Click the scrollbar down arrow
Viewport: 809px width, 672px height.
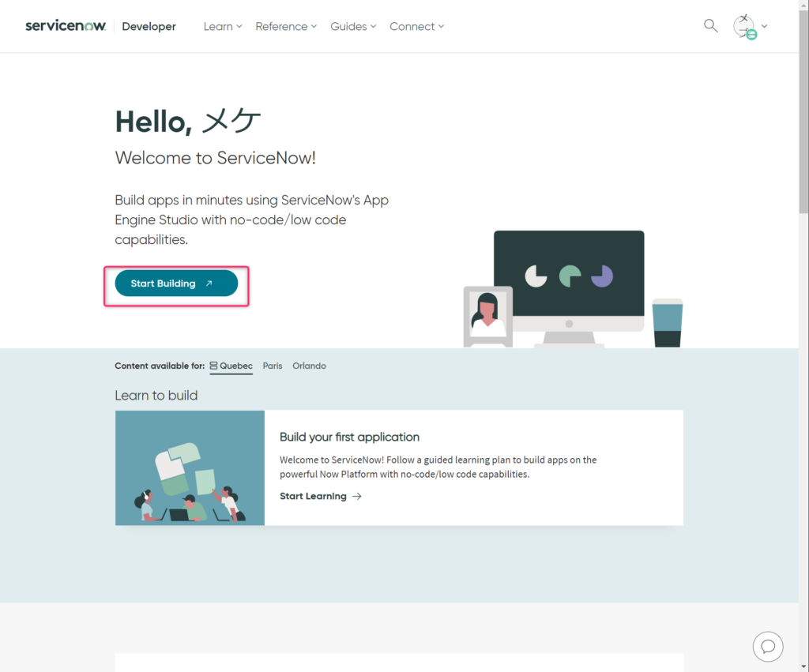click(803, 666)
